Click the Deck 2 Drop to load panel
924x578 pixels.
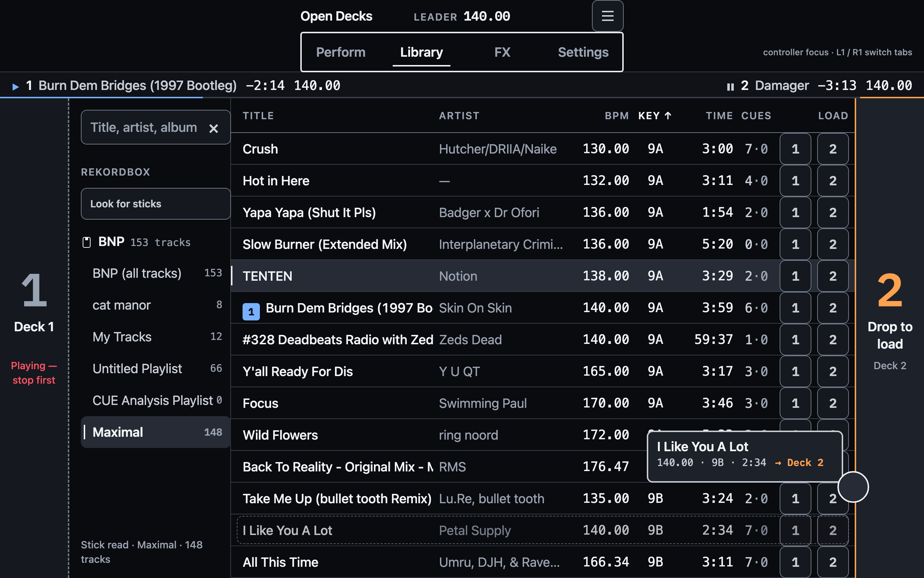(890, 338)
